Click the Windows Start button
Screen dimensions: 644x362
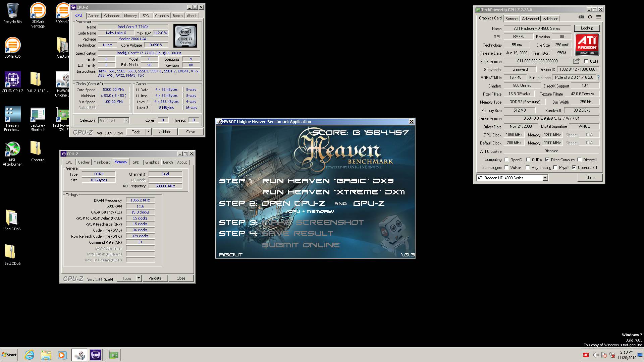point(9,355)
